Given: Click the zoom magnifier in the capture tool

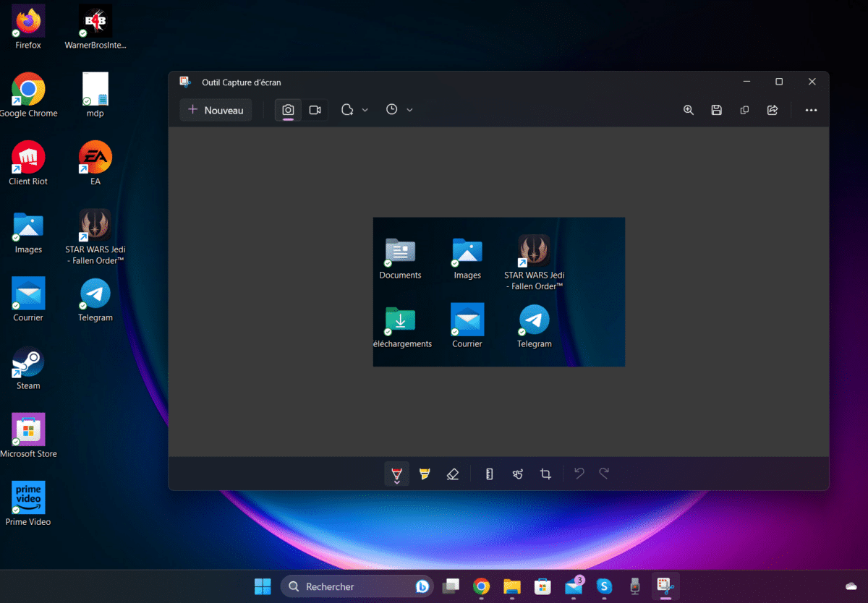Looking at the screenshot, I should pyautogui.click(x=689, y=110).
